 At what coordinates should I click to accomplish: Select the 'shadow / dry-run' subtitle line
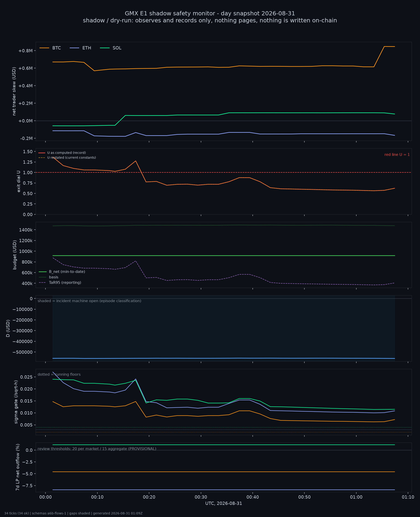coord(210,21)
